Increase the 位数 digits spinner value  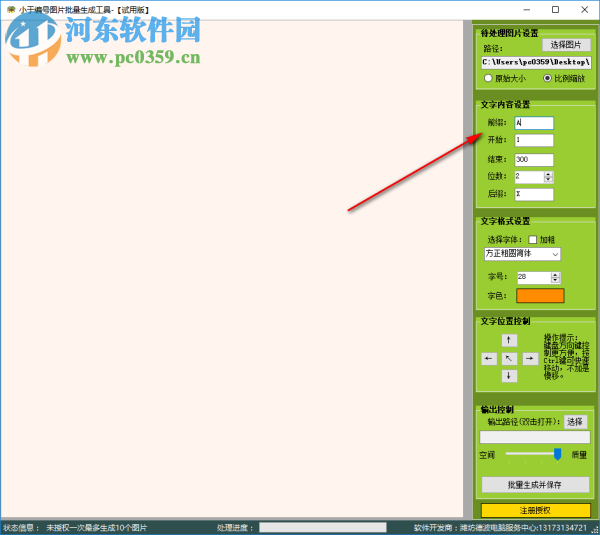tap(548, 174)
